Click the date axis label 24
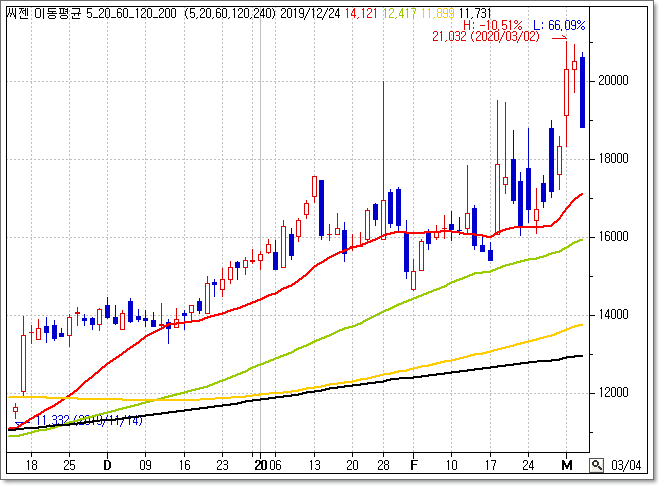This screenshot has height=486, width=660. click(x=528, y=465)
